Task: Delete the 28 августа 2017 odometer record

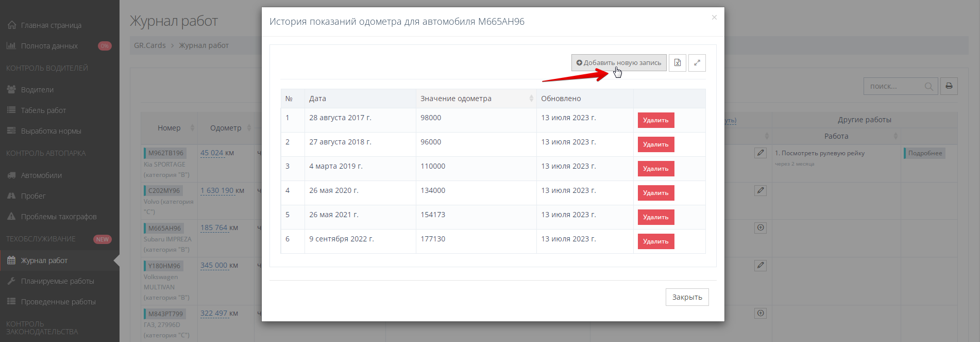Action: pos(655,120)
